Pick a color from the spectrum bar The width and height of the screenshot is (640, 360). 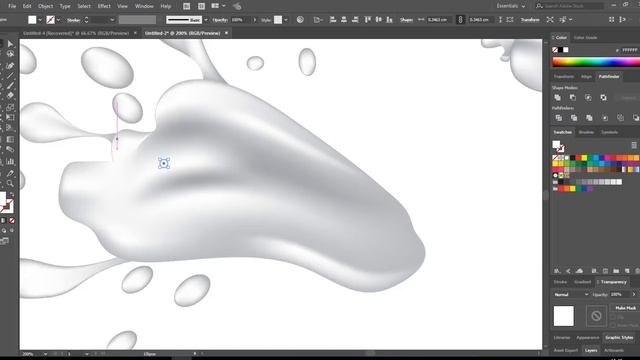[596, 62]
